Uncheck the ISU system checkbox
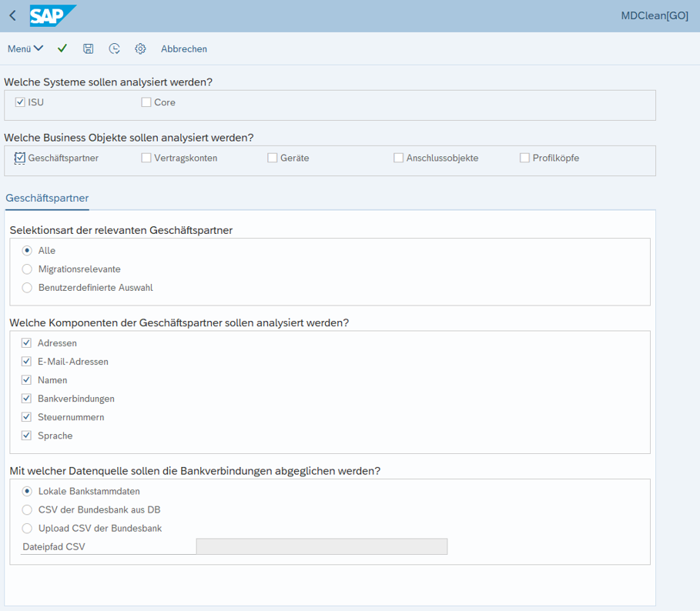Image resolution: width=700 pixels, height=611 pixels. pos(20,102)
